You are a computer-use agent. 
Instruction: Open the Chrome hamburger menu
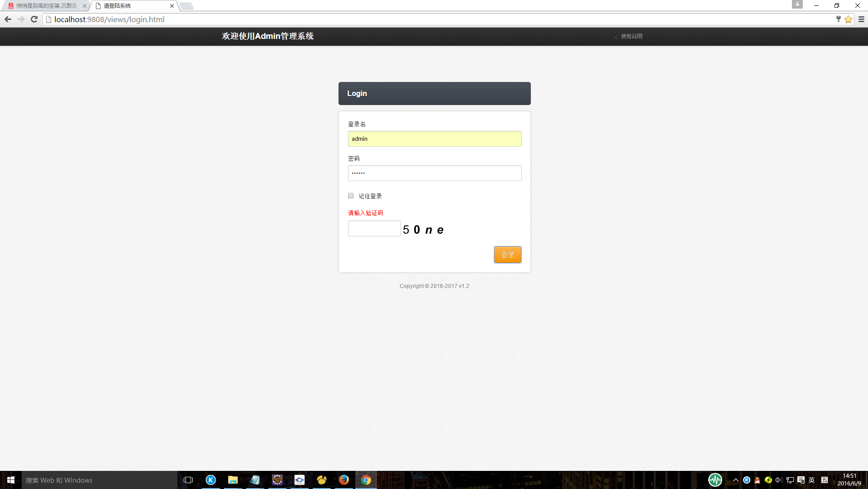point(861,19)
